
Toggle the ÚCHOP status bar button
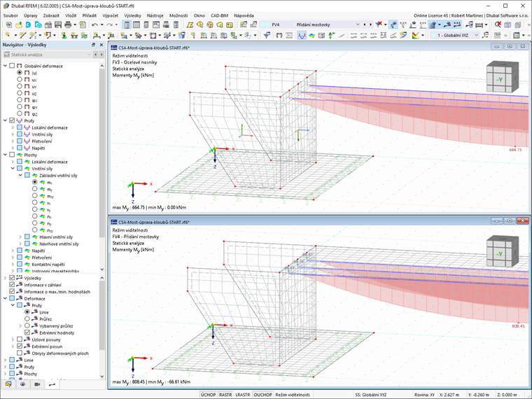coord(208,394)
